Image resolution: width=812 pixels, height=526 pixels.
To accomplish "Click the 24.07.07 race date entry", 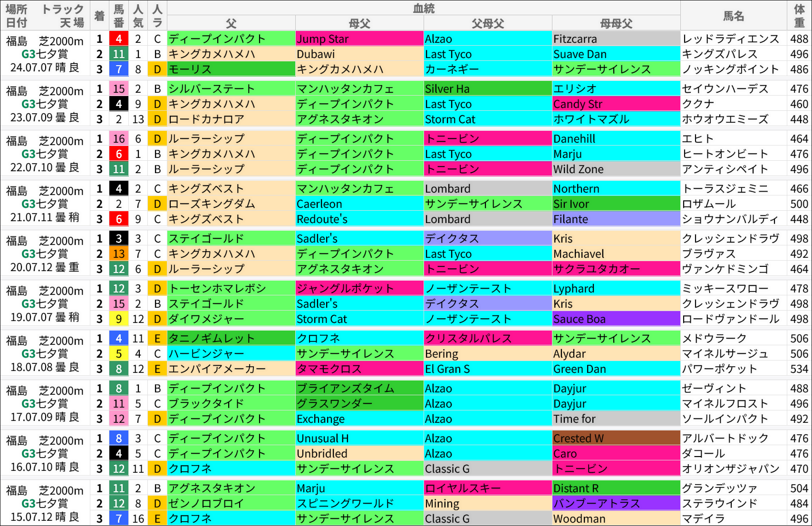I will point(44,68).
